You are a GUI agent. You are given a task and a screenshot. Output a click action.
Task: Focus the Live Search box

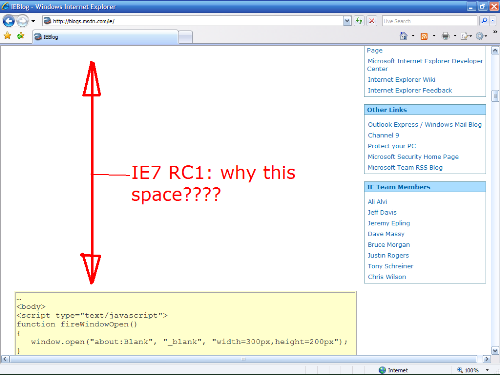(430, 21)
